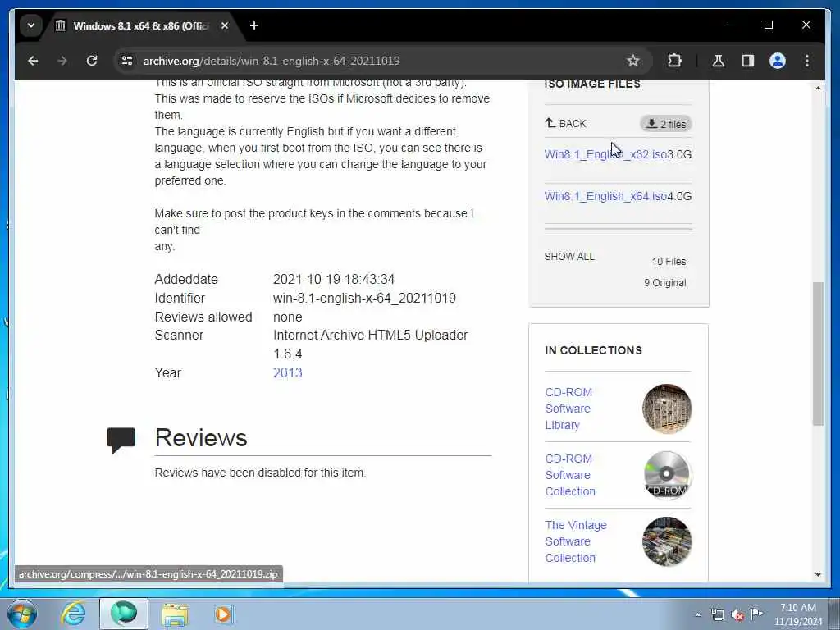This screenshot has width=840, height=630.
Task: Open CD-ROM Software Library collection
Action: 568,409
